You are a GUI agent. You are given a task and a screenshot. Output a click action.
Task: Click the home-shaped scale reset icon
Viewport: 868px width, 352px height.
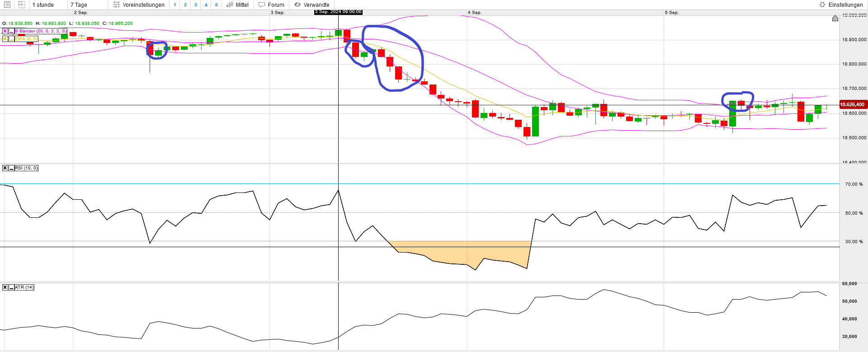835,18
